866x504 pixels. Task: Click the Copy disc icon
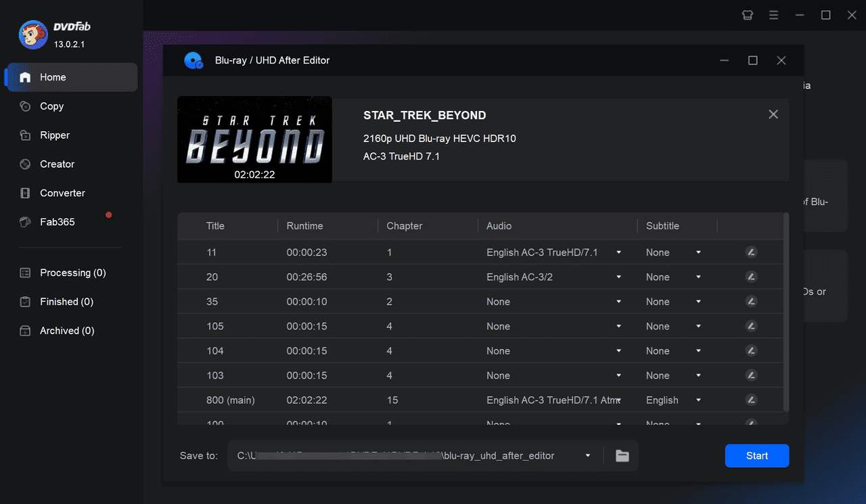(x=25, y=106)
